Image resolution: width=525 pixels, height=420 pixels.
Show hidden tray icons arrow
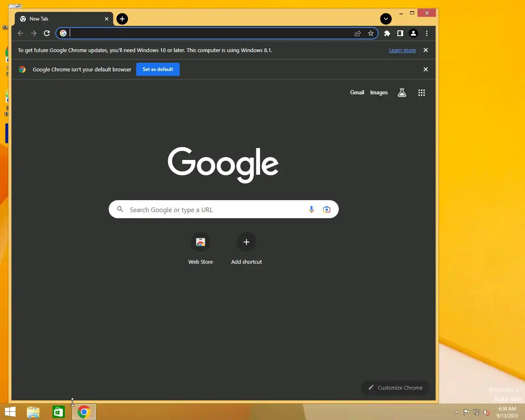pyautogui.click(x=457, y=412)
